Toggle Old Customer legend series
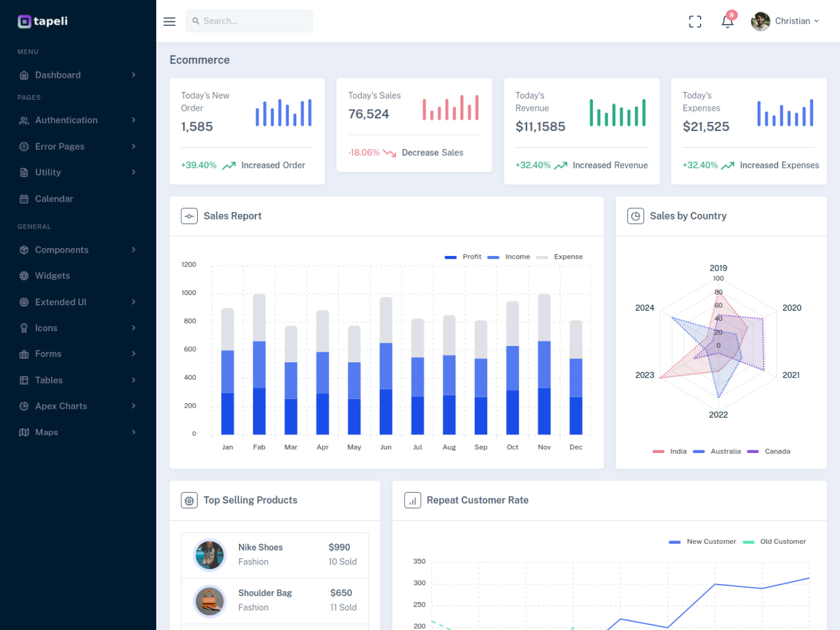Image resolution: width=840 pixels, height=630 pixels. click(774, 542)
